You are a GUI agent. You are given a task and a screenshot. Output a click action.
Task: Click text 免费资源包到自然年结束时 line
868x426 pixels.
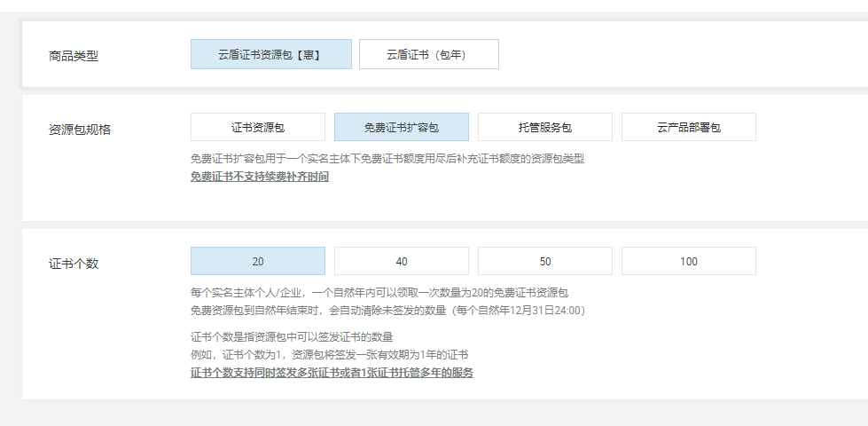tap(387, 311)
